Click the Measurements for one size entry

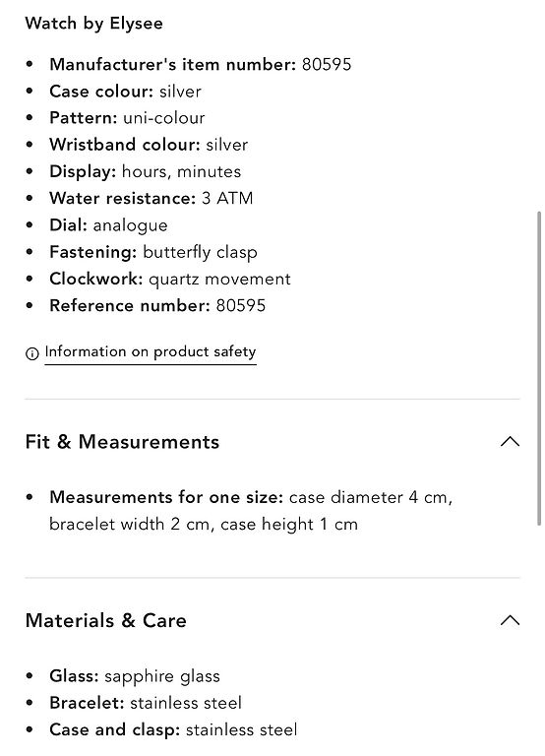point(251,511)
